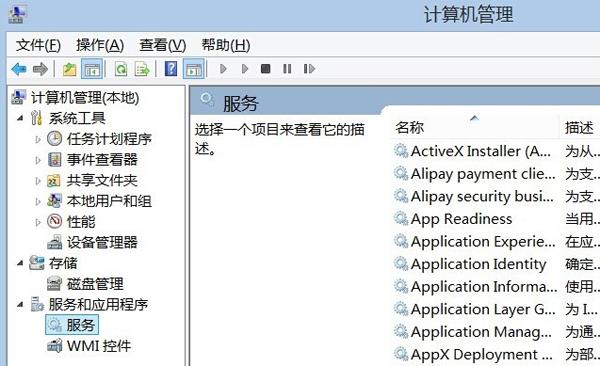Click the gear icon of App Readiness
Viewport: 600px width, 366px height.
[x=401, y=219]
